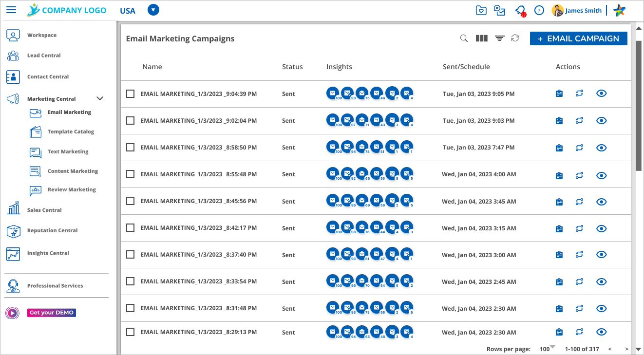View 9:02:04 PM campaign using eye icon
644x355 pixels.
click(602, 120)
